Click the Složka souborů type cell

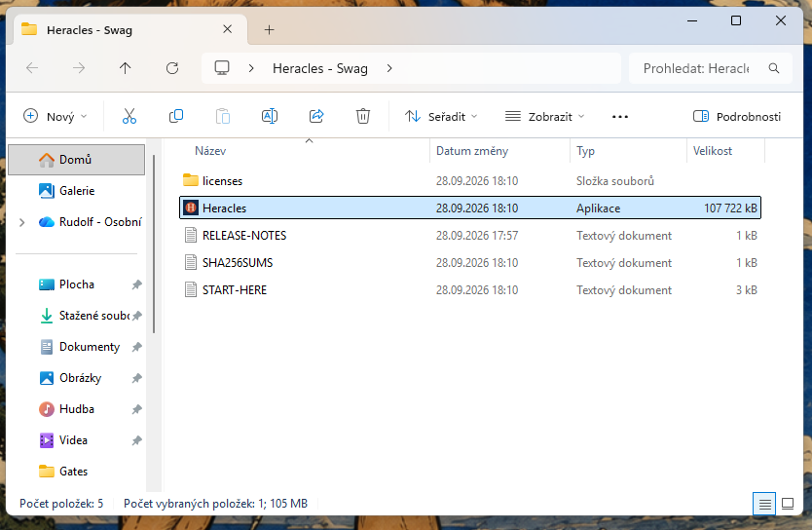tap(615, 181)
